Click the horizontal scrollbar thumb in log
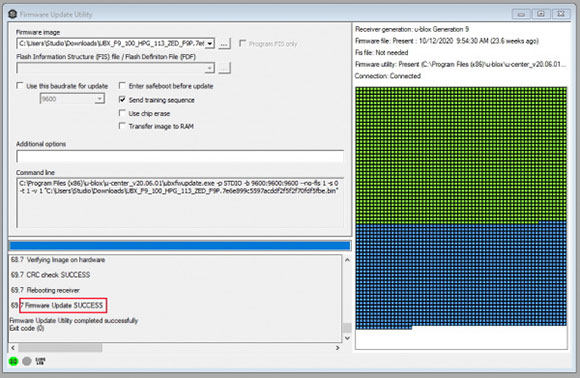Image resolution: width=580 pixels, height=378 pixels. 60,348
